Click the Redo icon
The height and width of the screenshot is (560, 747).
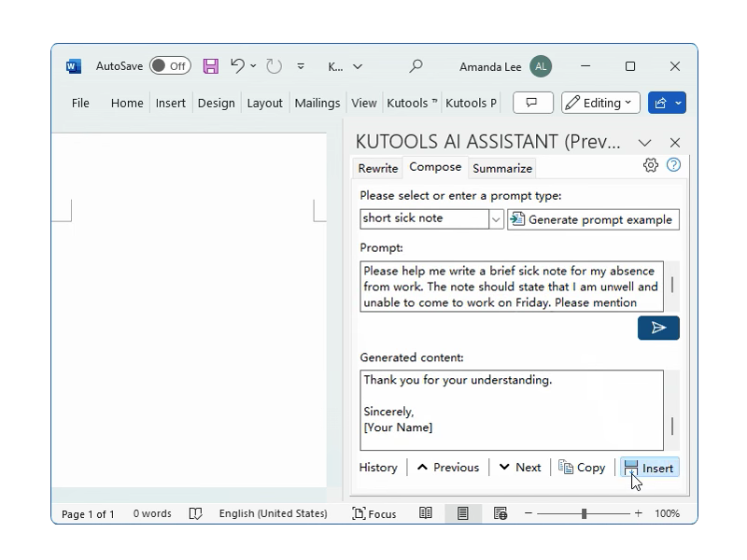point(274,65)
